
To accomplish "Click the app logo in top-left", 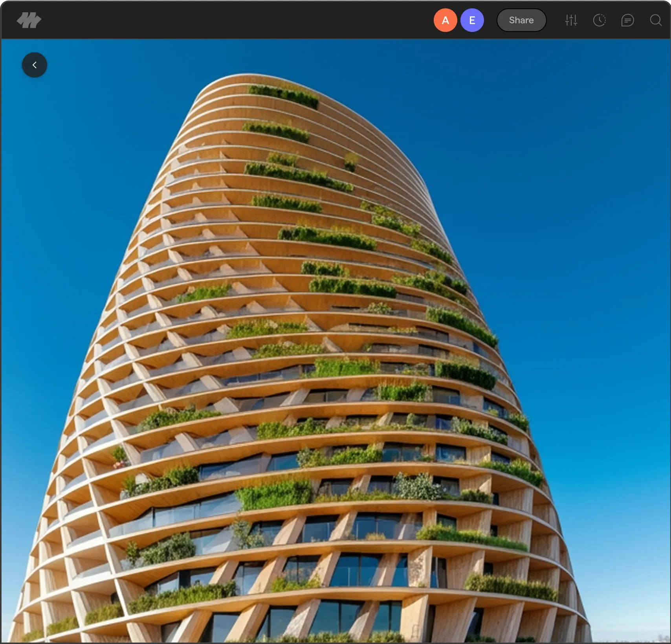I will pos(29,20).
